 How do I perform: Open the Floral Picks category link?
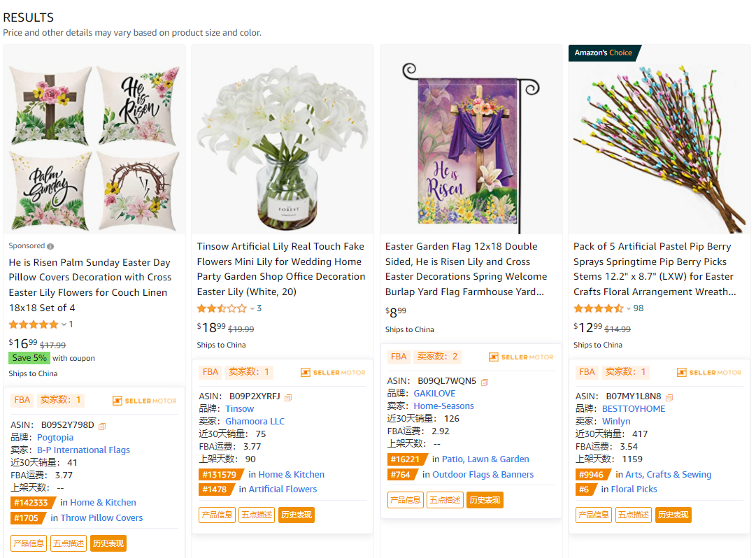(634, 489)
